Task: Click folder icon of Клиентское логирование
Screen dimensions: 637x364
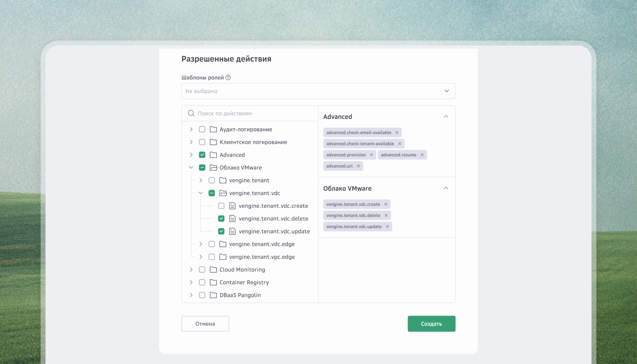Action: click(213, 142)
